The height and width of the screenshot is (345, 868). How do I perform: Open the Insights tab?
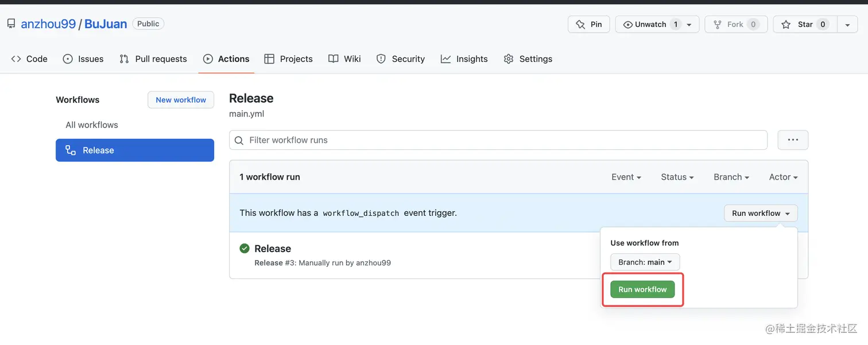pos(464,59)
